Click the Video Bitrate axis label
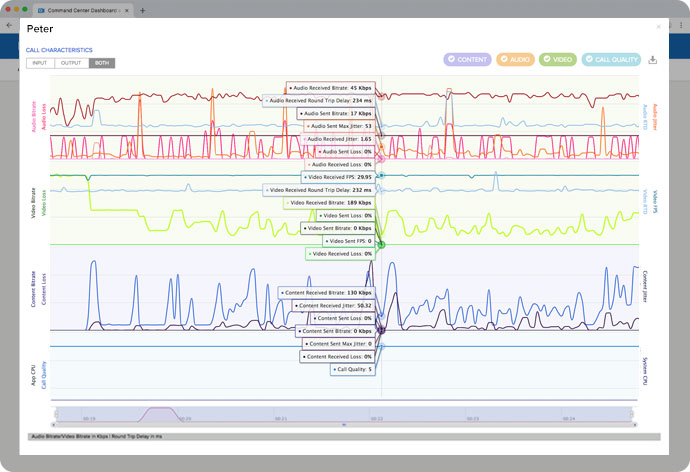 point(33,203)
